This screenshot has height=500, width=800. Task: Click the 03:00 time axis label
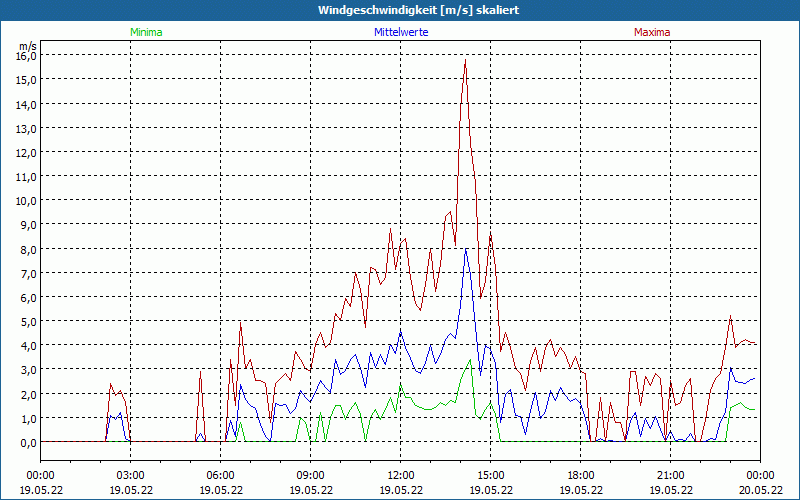[x=131, y=476]
